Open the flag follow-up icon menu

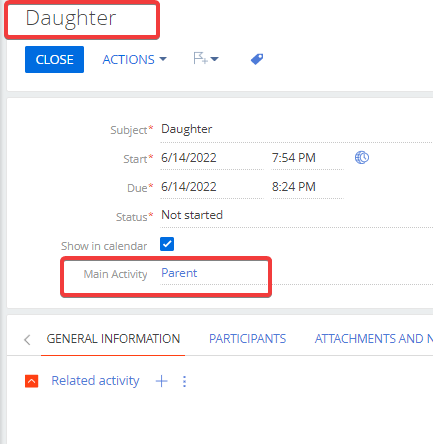pyautogui.click(x=206, y=59)
